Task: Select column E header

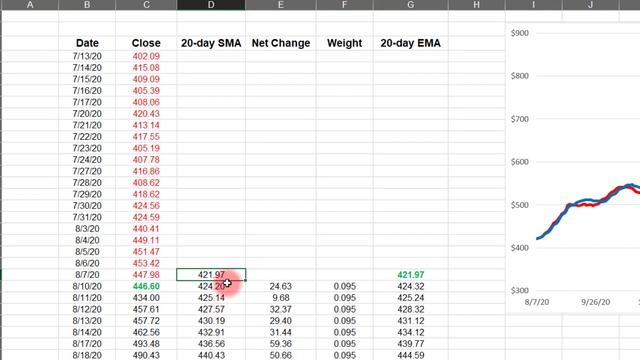Action: (x=281, y=5)
